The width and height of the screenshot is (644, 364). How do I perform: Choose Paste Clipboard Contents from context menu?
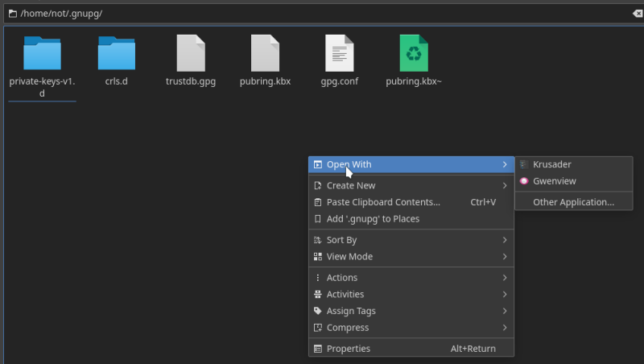(x=411, y=202)
